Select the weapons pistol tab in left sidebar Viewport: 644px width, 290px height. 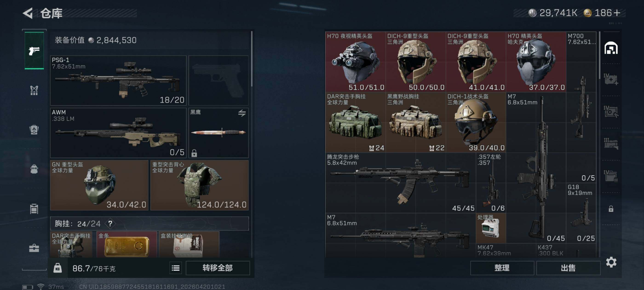pyautogui.click(x=34, y=50)
